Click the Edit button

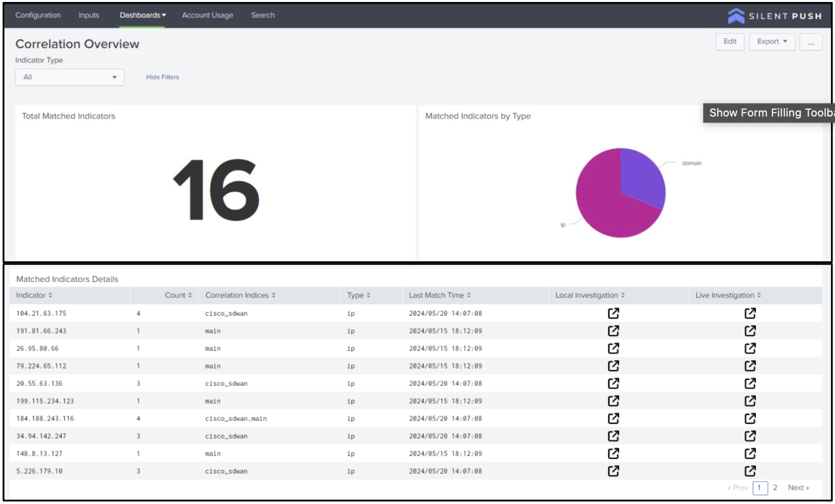[730, 41]
